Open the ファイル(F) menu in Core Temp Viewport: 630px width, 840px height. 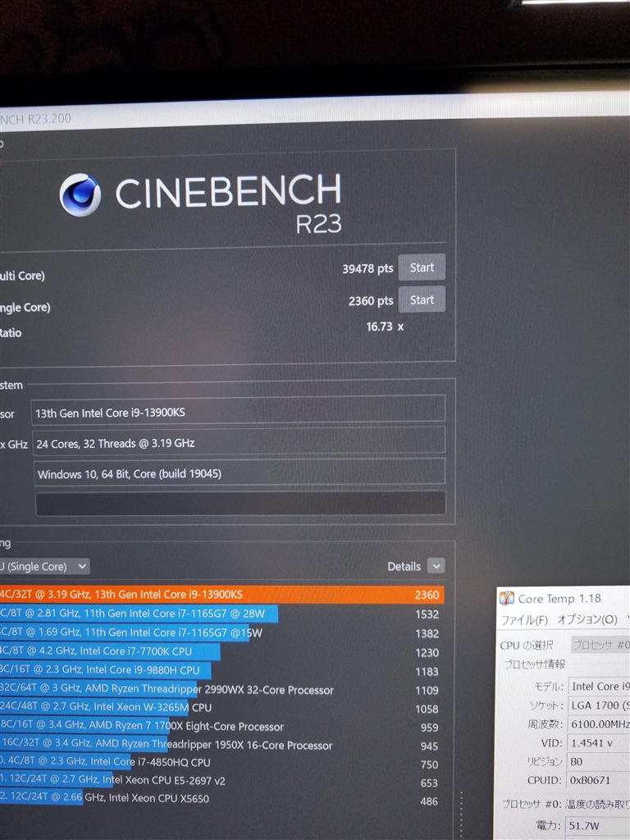coord(524,620)
